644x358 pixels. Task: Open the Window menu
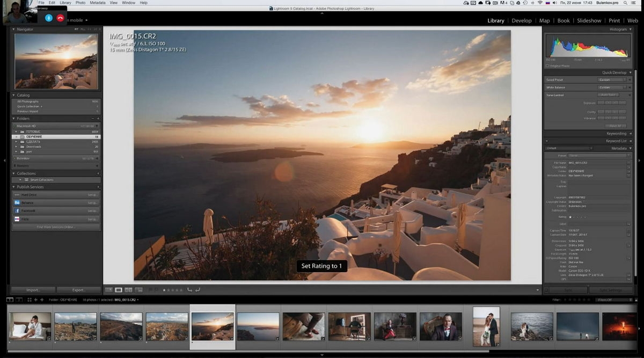coord(129,3)
